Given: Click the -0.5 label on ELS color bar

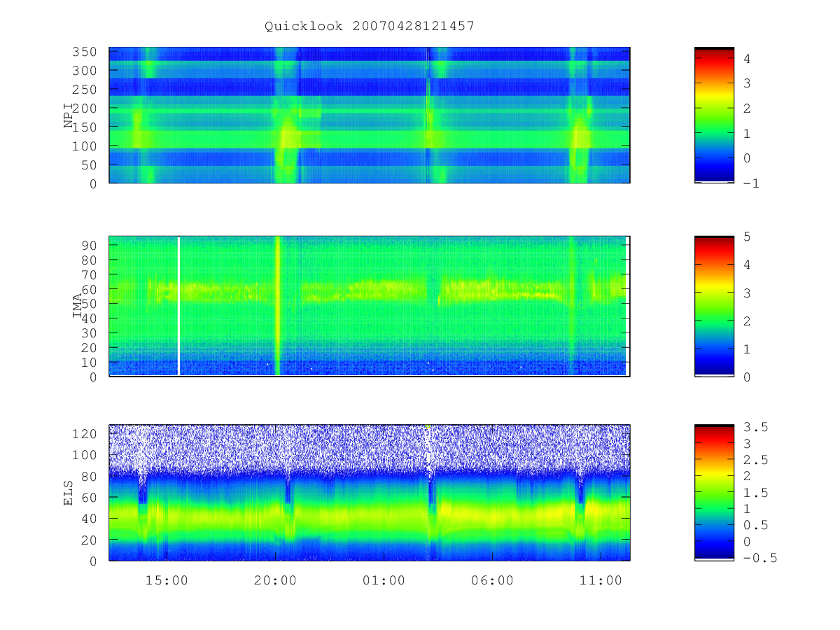Looking at the screenshot, I should [x=760, y=558].
